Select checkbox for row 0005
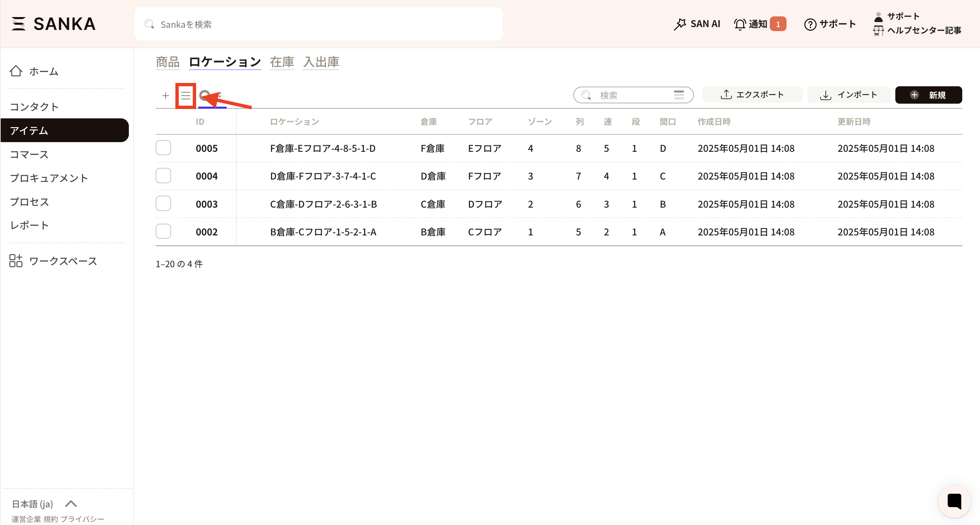This screenshot has width=980, height=525. (x=163, y=148)
